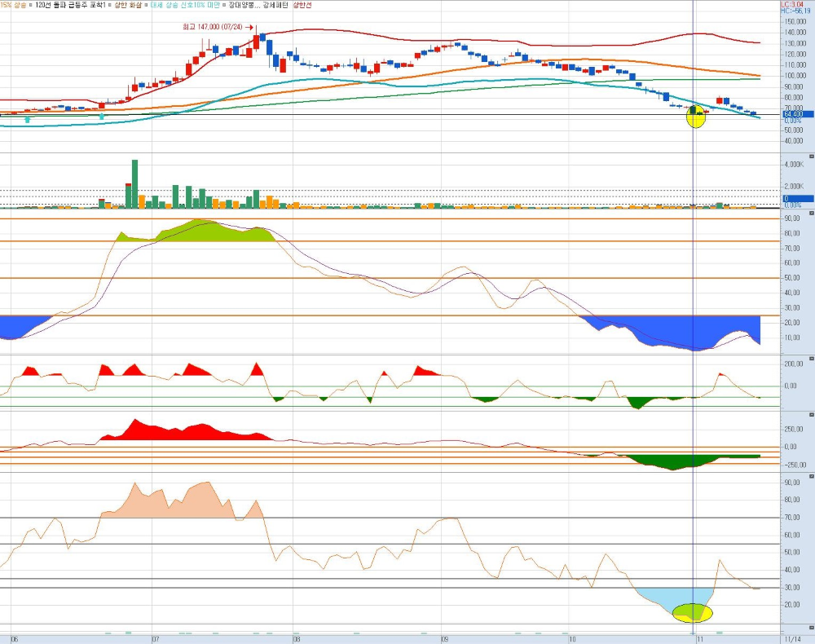This screenshot has width=815, height=644.
Task: Click the -250.00 axis value
Action: tap(794, 465)
